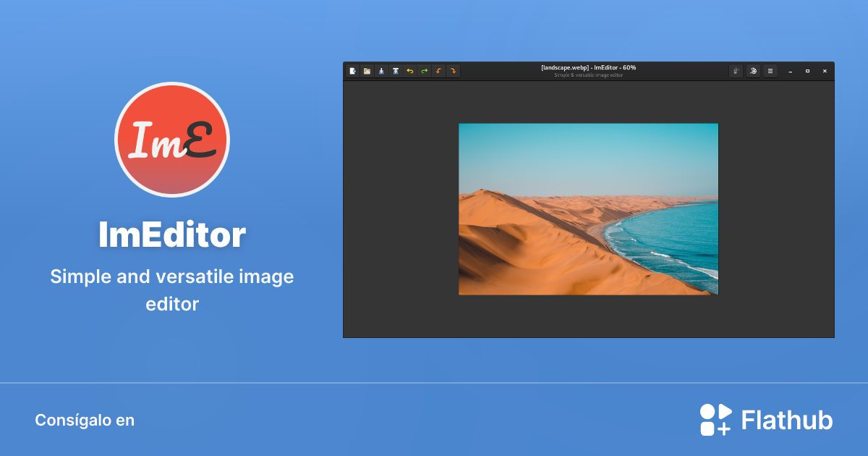Screen dimensions: 868x456
Task: Select the pointer/zoom tool icon
Action: click(x=736, y=71)
